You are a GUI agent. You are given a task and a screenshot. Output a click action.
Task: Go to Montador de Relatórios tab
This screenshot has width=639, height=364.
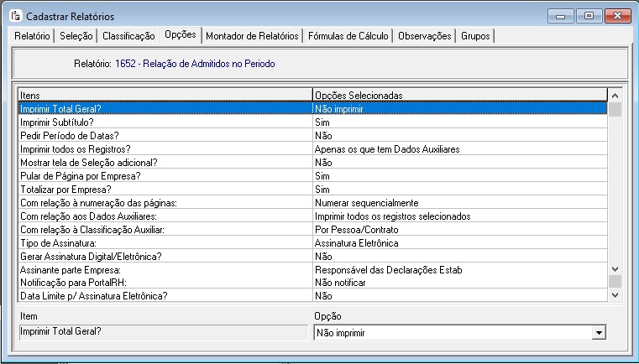coord(252,36)
